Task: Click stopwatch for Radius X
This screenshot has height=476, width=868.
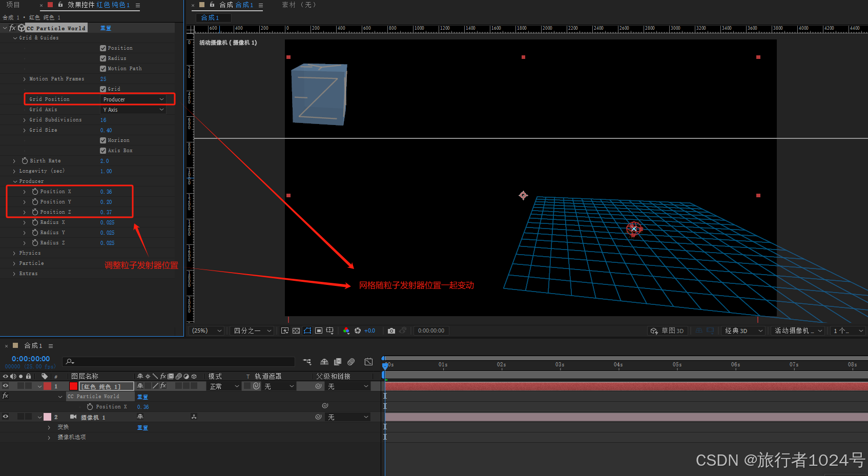Action: click(35, 222)
